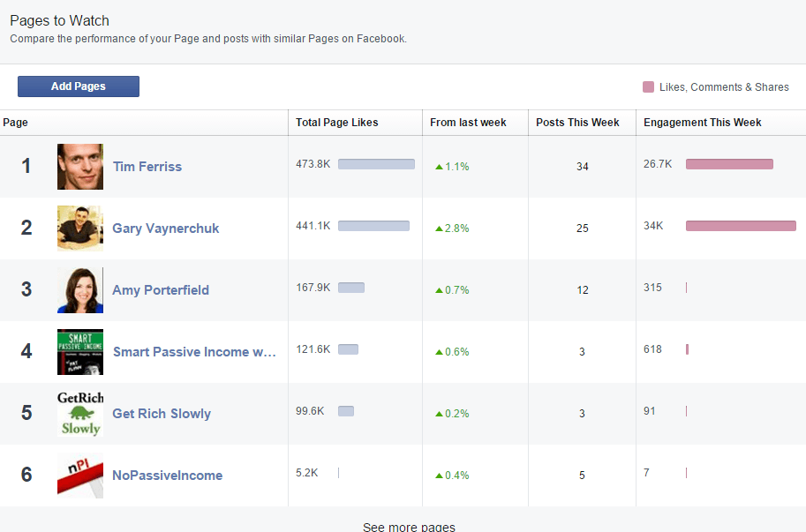Click Gary Vaynerchuk total likes bar
This screenshot has height=532, width=806.
[x=373, y=226]
